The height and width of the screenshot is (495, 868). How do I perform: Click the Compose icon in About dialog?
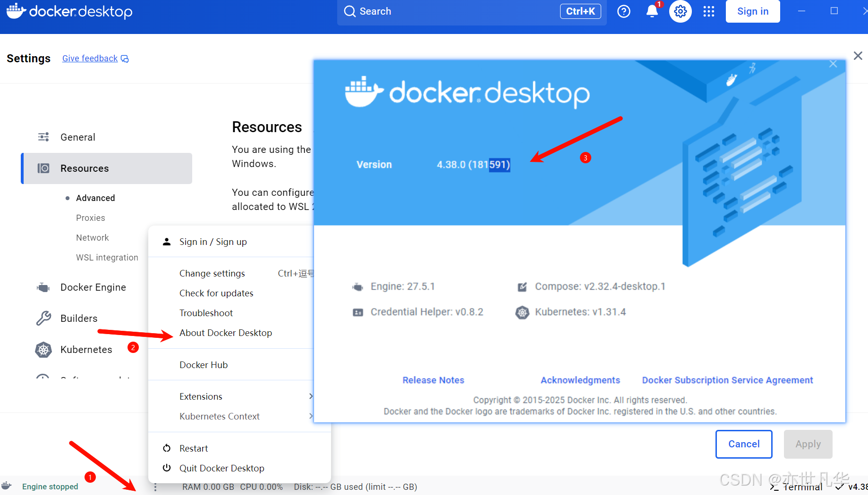click(x=522, y=287)
